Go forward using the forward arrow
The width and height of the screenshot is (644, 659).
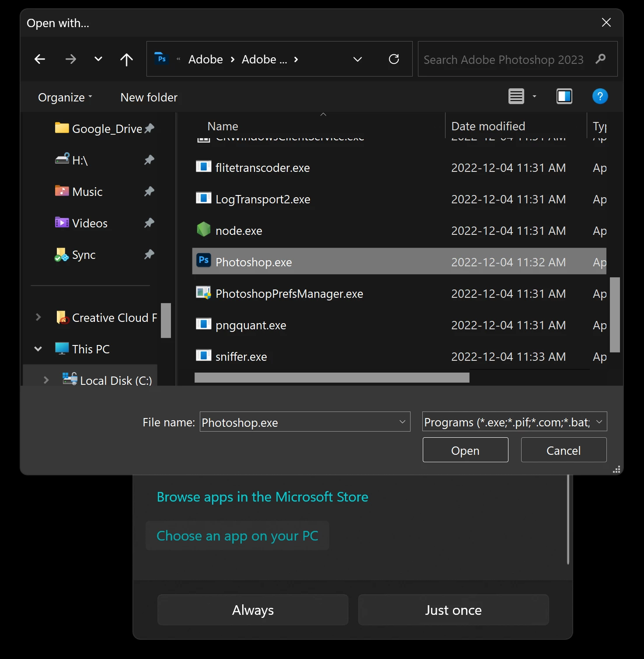tap(70, 59)
